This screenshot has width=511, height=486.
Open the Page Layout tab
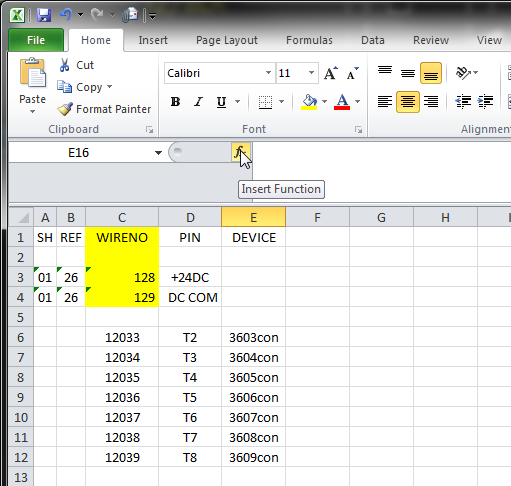click(x=227, y=40)
